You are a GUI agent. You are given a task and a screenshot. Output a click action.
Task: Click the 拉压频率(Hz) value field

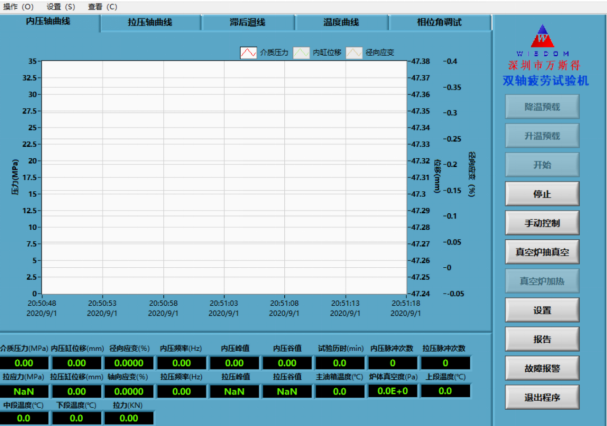[x=182, y=391]
